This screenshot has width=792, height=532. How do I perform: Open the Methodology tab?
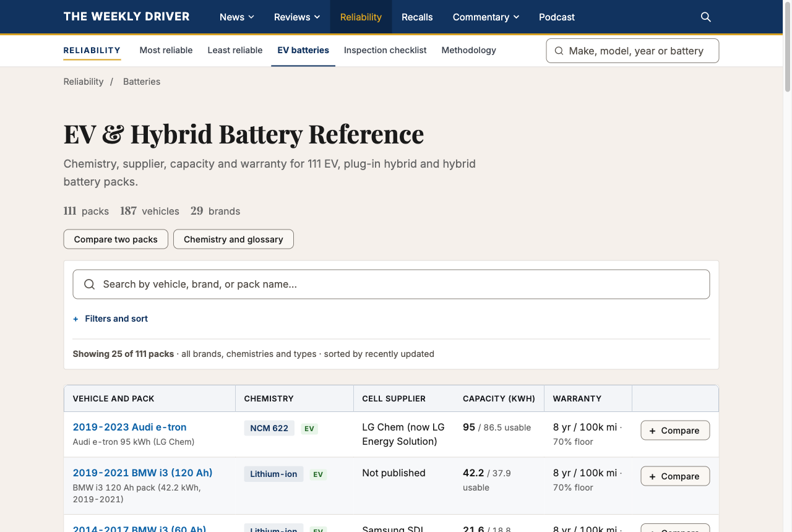469,51
